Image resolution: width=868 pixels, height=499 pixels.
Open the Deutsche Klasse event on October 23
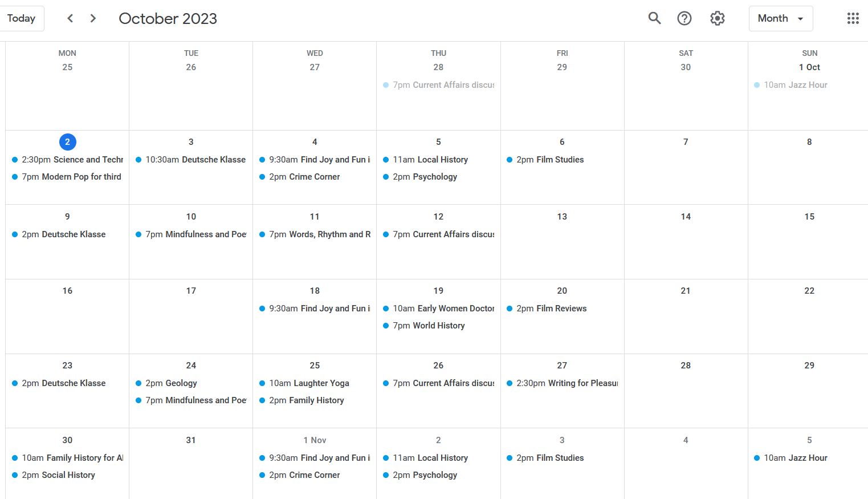63,383
